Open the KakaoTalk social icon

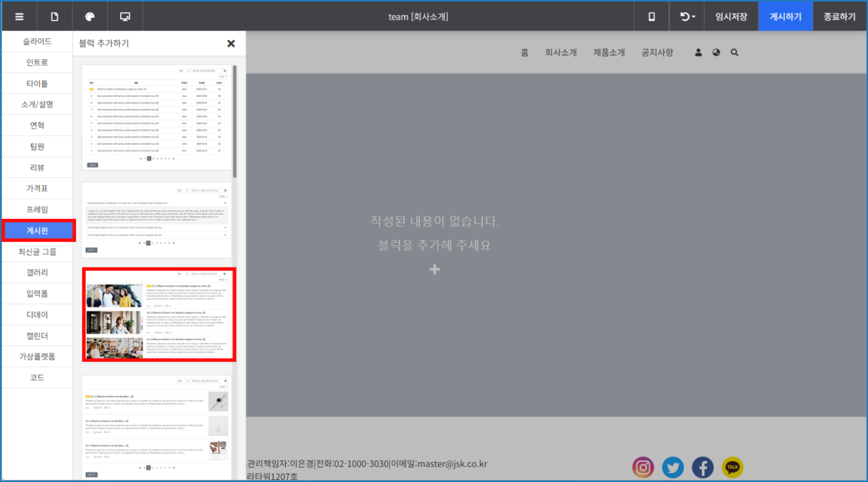pos(732,468)
